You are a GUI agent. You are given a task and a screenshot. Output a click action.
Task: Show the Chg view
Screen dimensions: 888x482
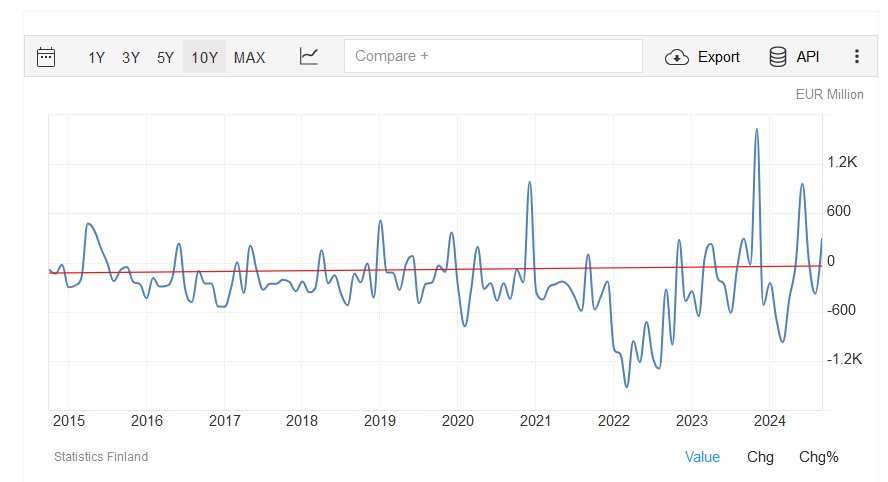pyautogui.click(x=760, y=457)
